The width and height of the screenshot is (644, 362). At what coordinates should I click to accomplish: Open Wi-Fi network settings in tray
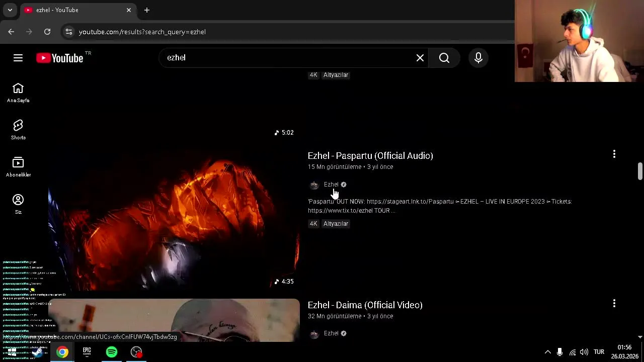click(x=573, y=352)
